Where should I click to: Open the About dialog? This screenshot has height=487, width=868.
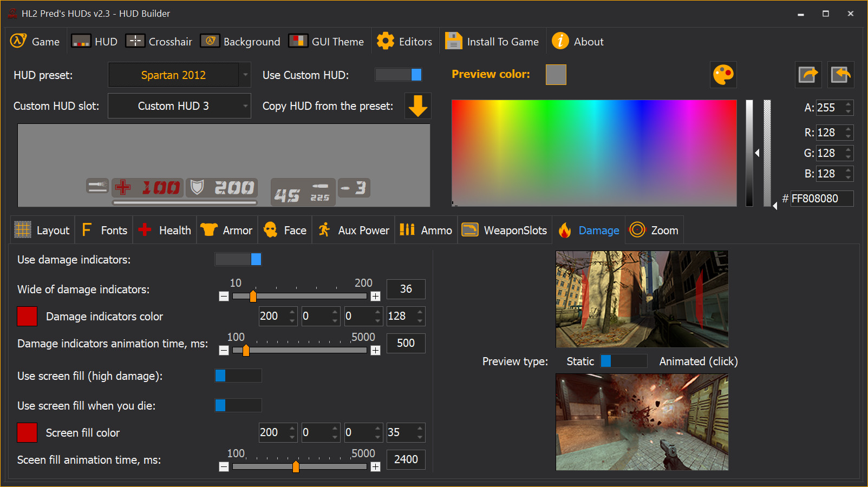coord(577,41)
